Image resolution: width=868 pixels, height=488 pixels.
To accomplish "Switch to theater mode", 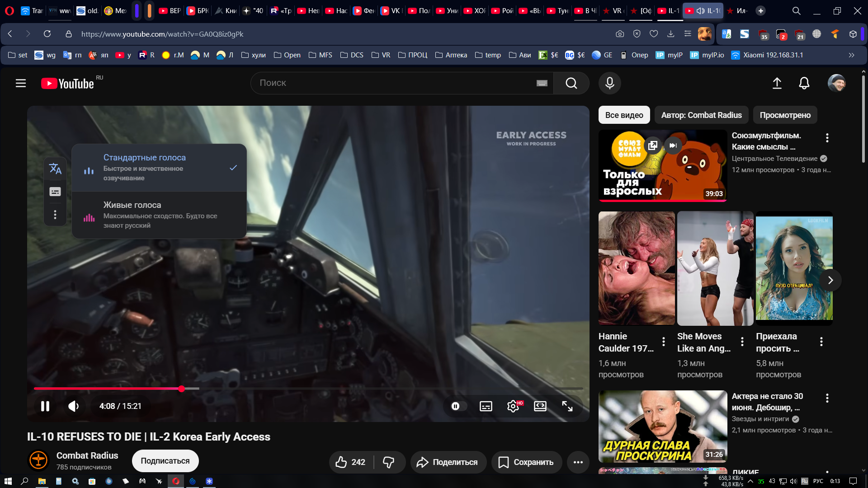I will (x=540, y=406).
